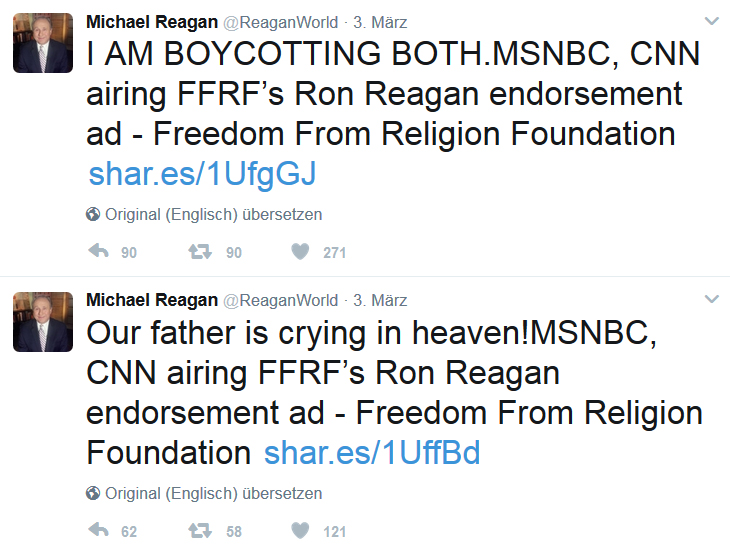Translate the second tweet from English
The width and height of the screenshot is (730, 552).
tap(214, 493)
